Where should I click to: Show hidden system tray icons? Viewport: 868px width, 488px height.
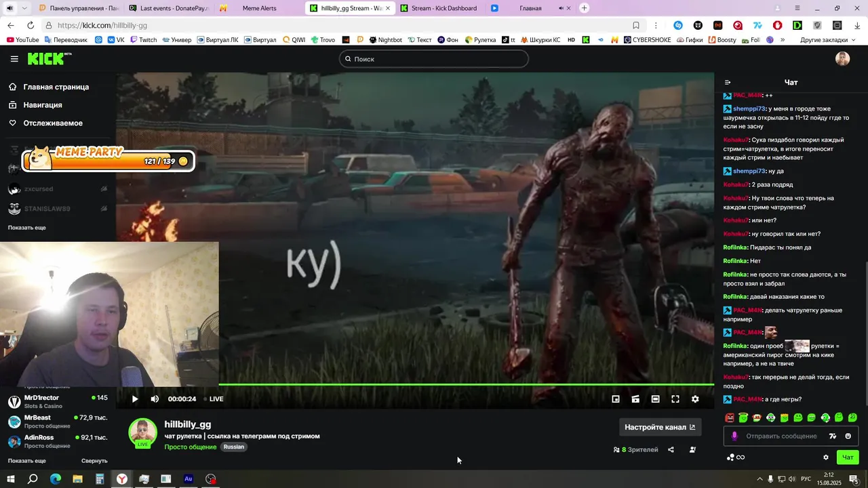[x=759, y=479]
